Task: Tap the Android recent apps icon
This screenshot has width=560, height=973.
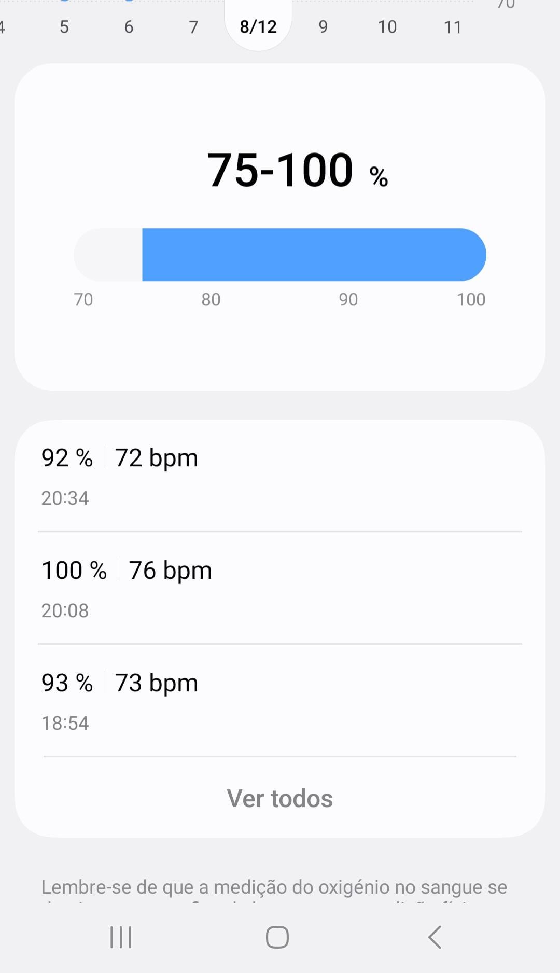Action: (x=121, y=937)
